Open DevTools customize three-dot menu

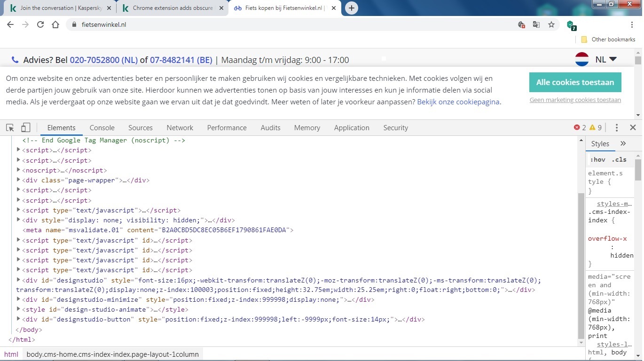click(x=617, y=127)
